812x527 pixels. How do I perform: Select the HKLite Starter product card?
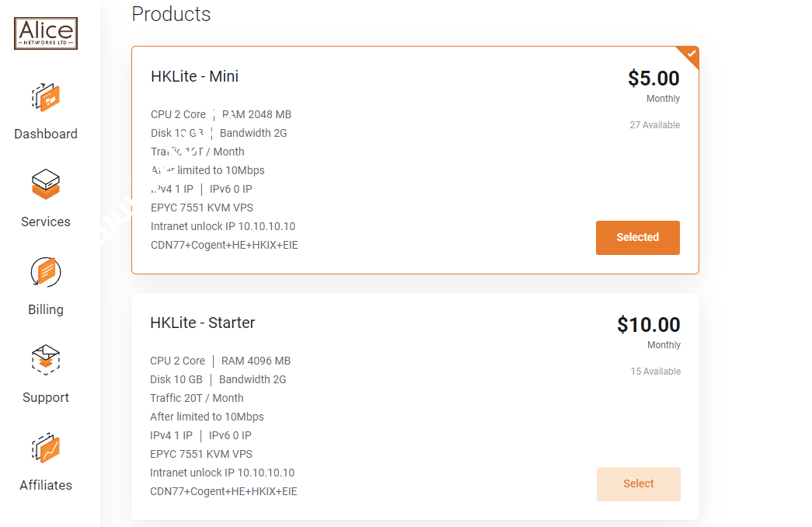click(x=638, y=483)
